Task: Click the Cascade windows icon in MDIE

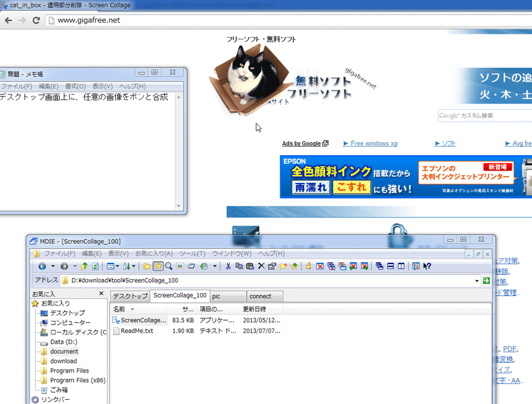Action: coord(379,266)
